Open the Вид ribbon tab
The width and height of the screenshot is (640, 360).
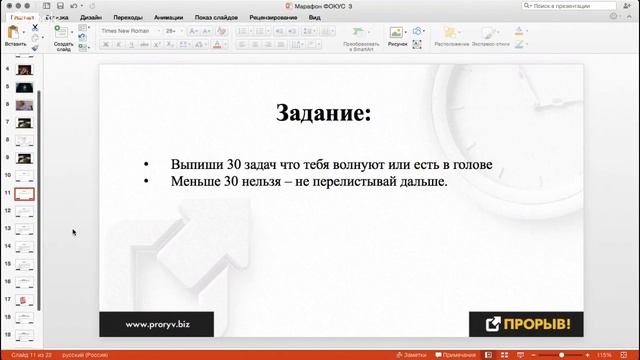click(x=314, y=18)
